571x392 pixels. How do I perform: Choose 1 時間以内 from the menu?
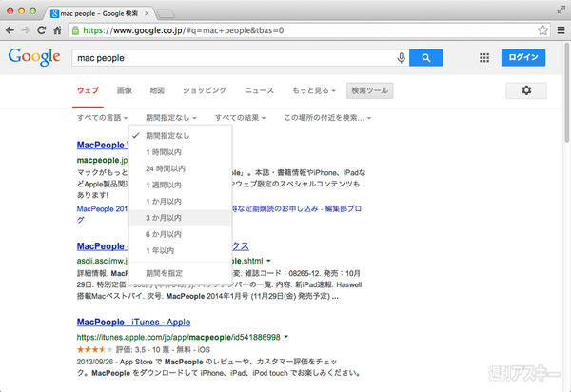[180, 152]
